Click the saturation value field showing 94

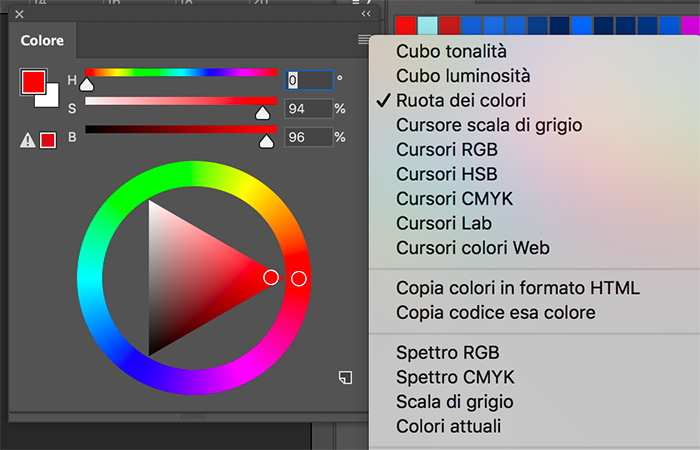point(308,108)
